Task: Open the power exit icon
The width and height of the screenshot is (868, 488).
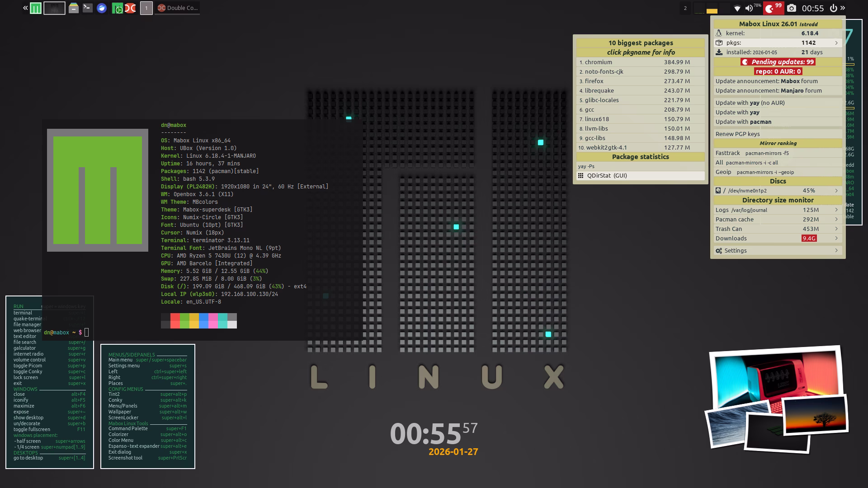Action: tap(833, 8)
